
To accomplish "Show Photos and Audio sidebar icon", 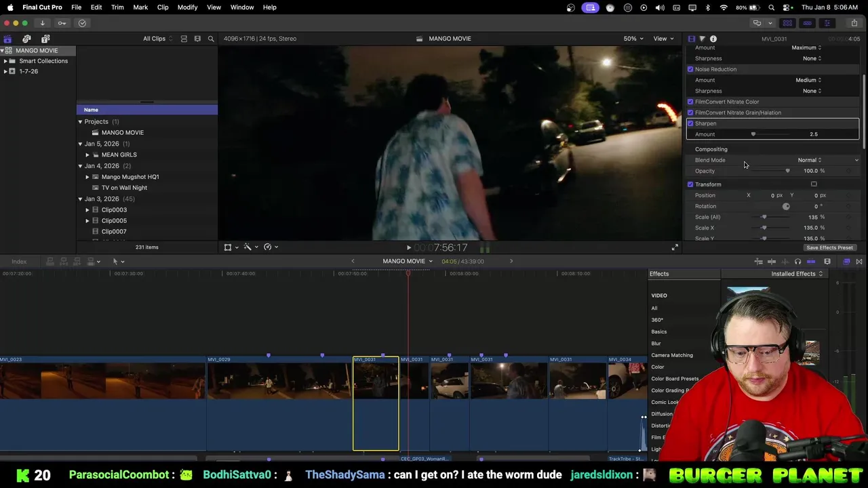I will [26, 39].
